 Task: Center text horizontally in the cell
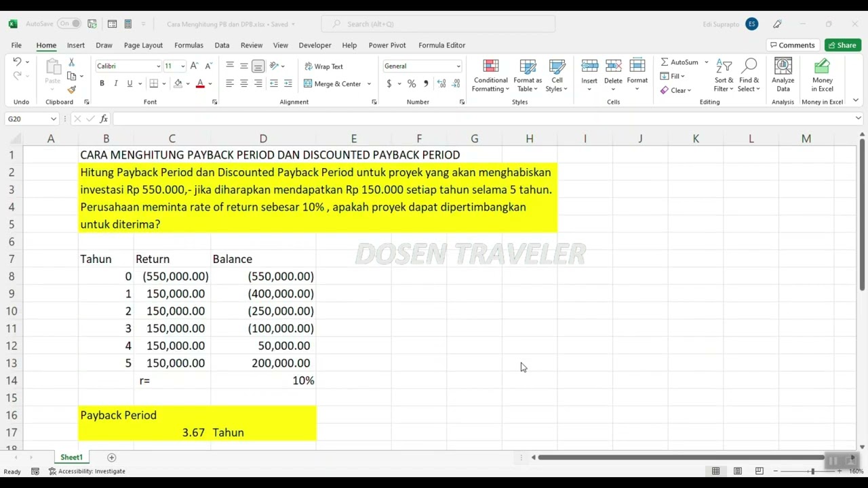coord(244,83)
